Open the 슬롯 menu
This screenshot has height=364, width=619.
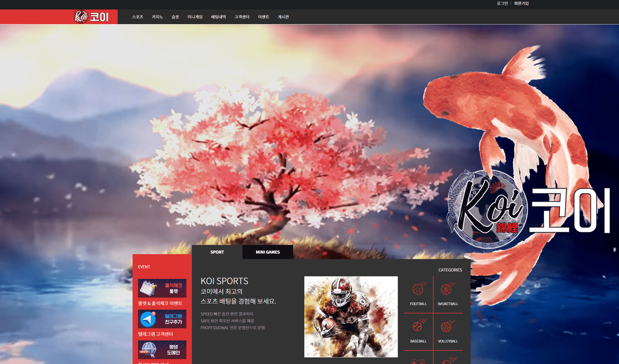coord(175,17)
